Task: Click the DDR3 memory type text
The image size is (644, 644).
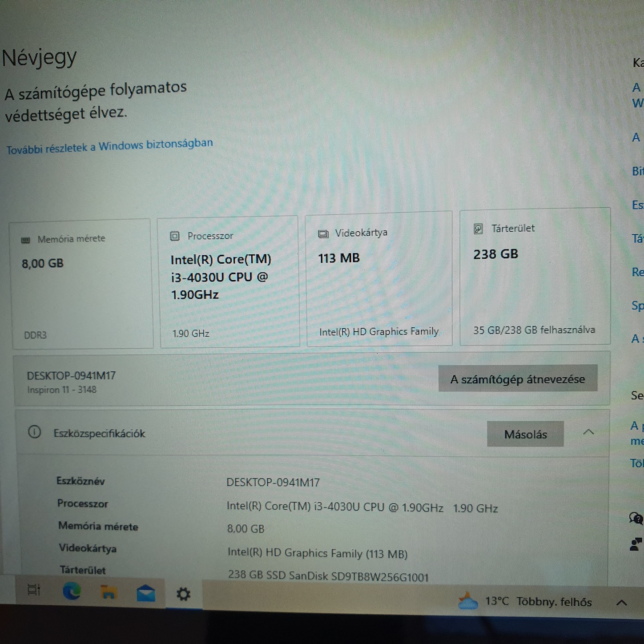Action: point(35,335)
